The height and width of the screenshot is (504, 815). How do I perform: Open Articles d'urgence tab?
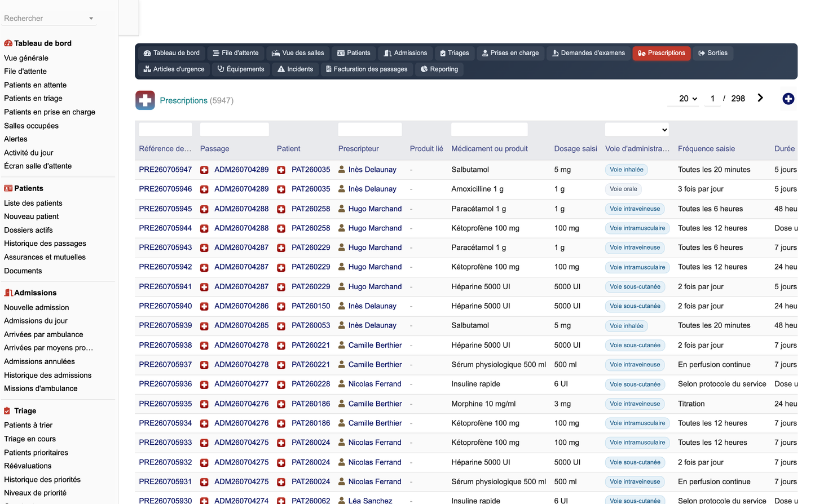click(x=174, y=69)
